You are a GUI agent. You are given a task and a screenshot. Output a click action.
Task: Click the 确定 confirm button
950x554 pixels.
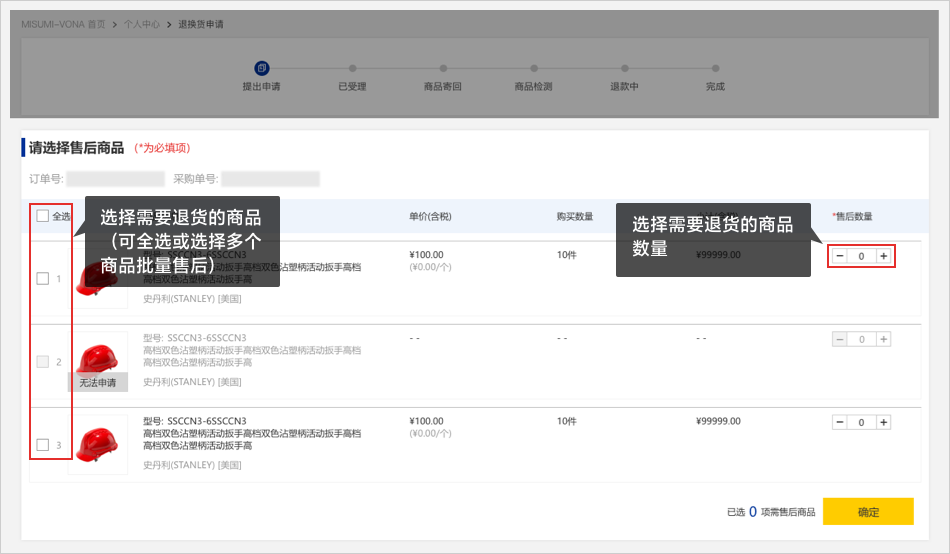coord(867,512)
